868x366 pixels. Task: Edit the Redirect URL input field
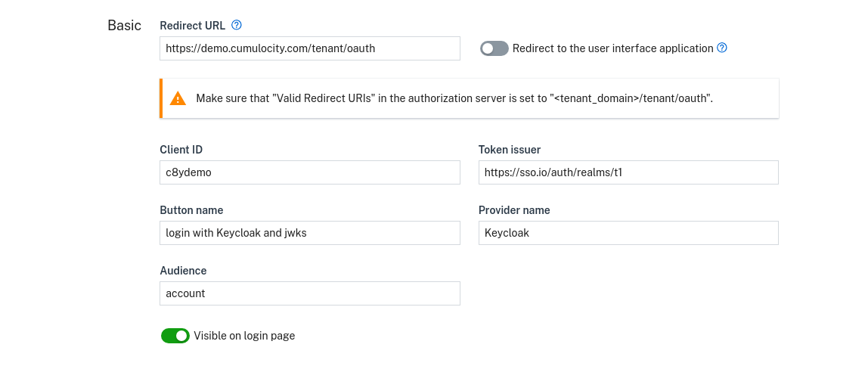pyautogui.click(x=310, y=48)
